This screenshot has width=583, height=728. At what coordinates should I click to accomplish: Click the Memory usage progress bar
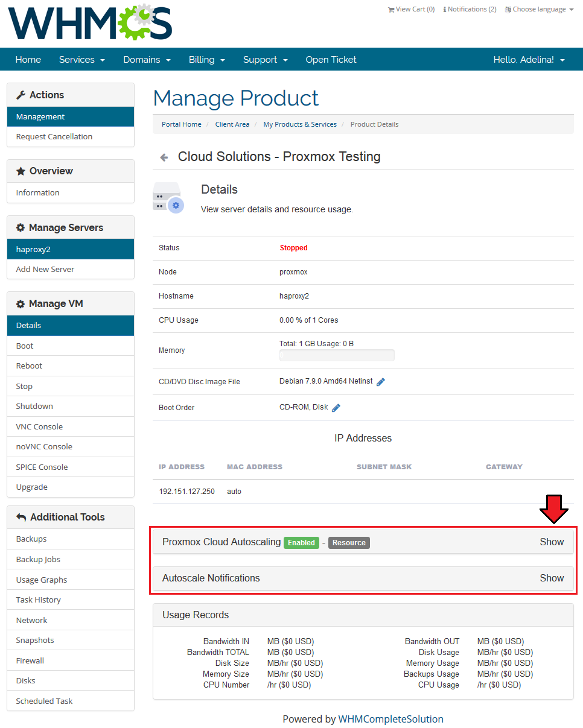337,355
